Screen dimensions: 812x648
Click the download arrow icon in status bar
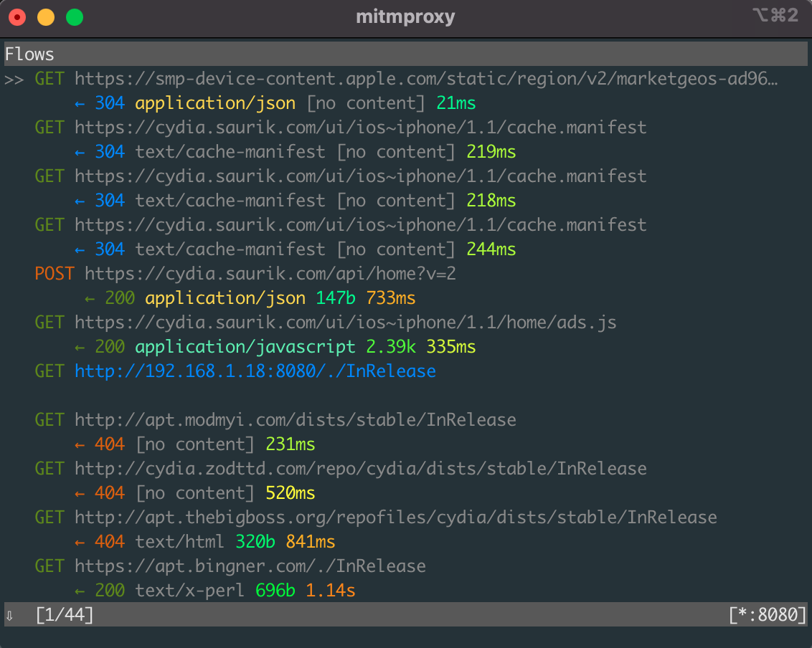pyautogui.click(x=9, y=614)
